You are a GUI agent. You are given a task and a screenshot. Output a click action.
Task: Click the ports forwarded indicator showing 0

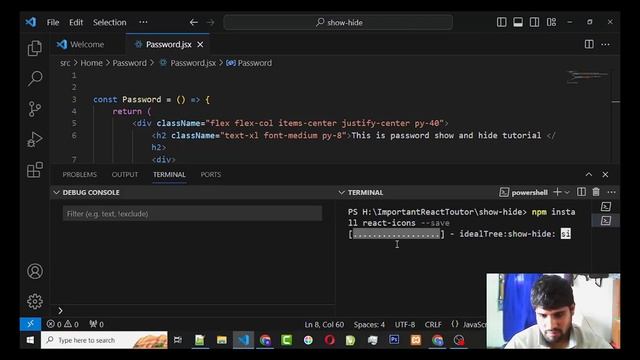[97, 324]
